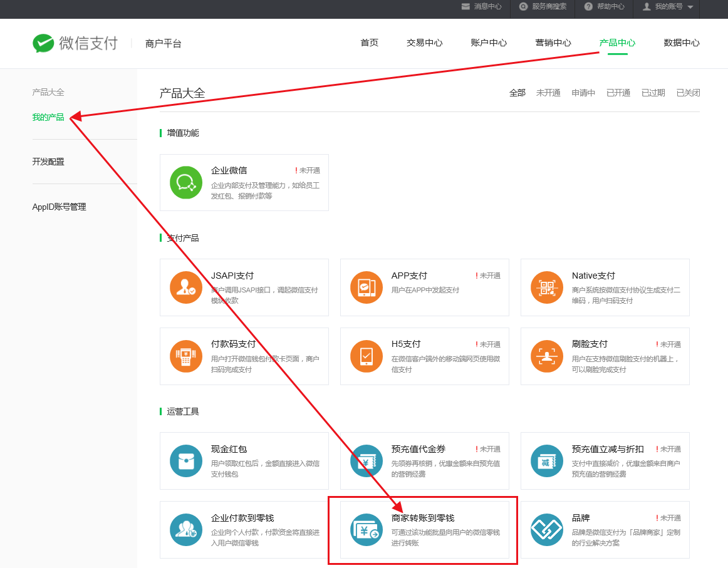Open 帮助中心 link in top bar
Screen dimensions: 728x568
(x=611, y=6)
